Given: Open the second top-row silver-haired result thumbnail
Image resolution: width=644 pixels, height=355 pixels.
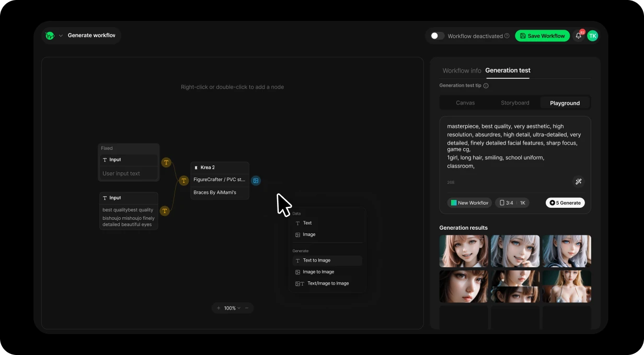Looking at the screenshot, I should (515, 251).
